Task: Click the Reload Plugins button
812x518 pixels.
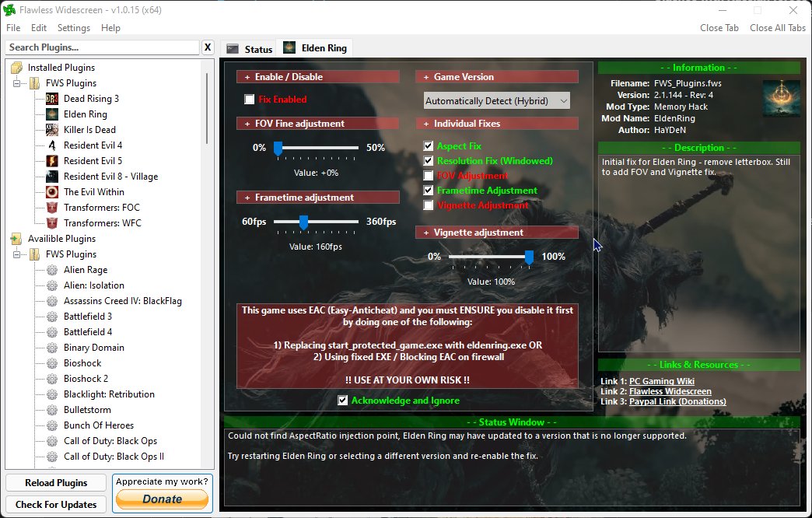Action: 56,483
